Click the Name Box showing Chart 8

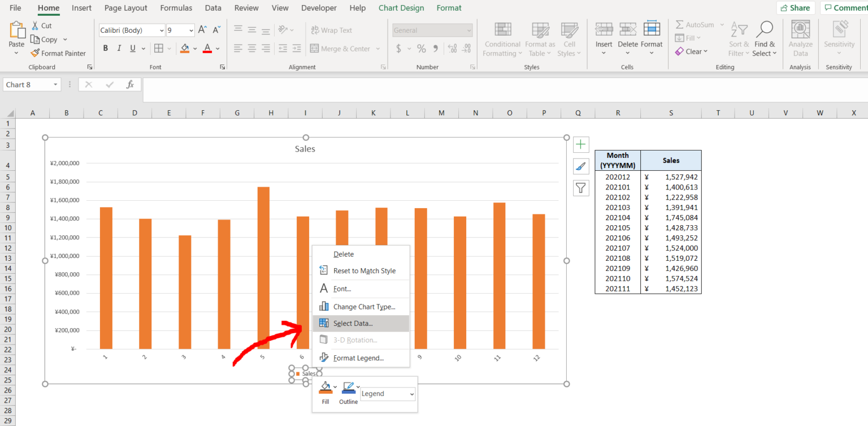(x=27, y=84)
